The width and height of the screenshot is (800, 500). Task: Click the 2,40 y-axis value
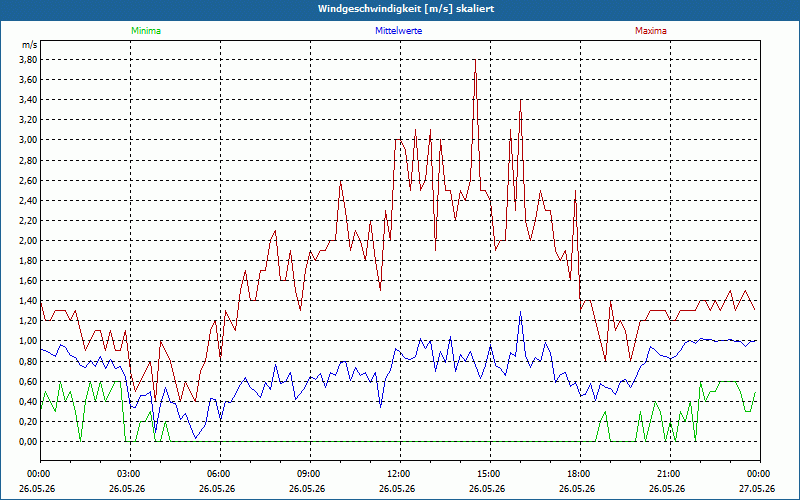28,201
